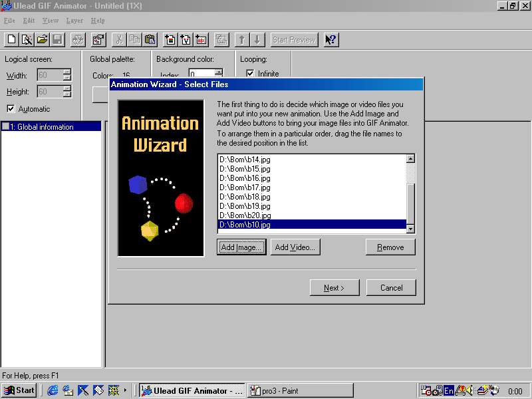Click the Open file folder icon
This screenshot has width=532, height=399.
click(42, 40)
